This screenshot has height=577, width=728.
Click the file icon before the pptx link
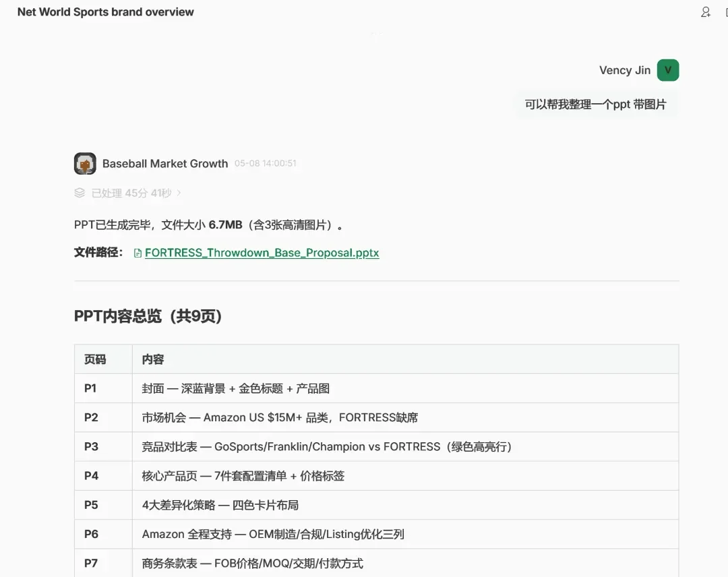coord(138,253)
